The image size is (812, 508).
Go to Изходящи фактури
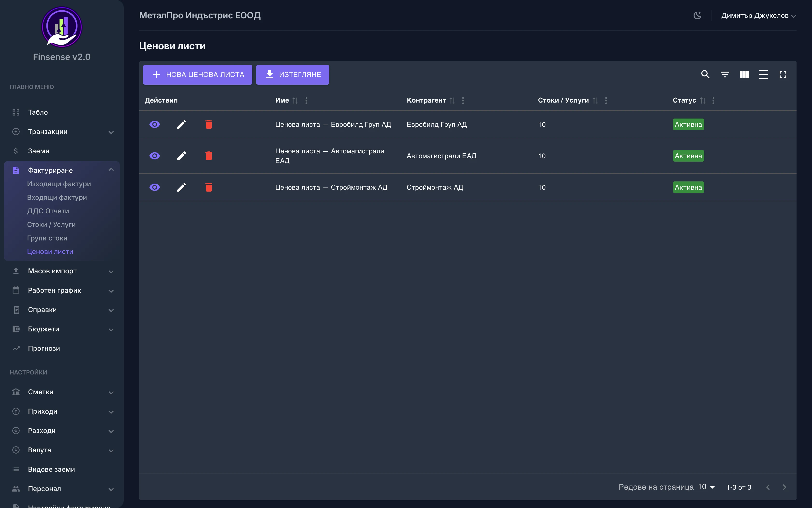(x=59, y=184)
